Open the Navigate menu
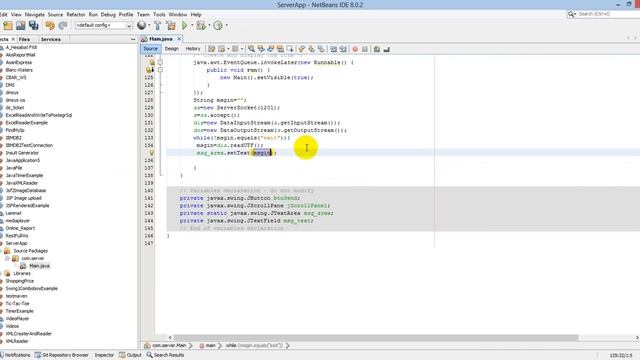Image resolution: width=640 pixels, height=360 pixels. [x=35, y=14]
